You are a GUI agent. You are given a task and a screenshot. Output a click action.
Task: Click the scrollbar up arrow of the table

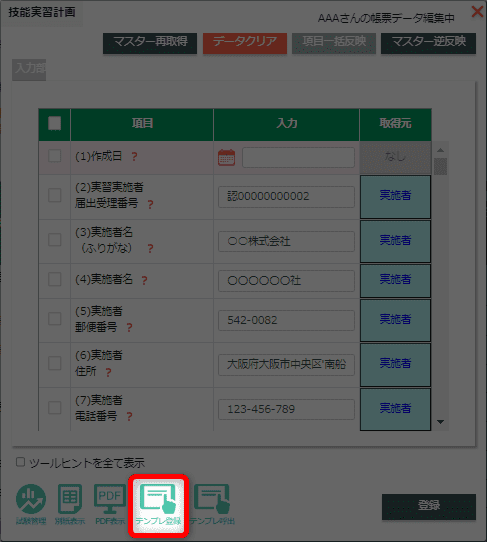[440, 150]
